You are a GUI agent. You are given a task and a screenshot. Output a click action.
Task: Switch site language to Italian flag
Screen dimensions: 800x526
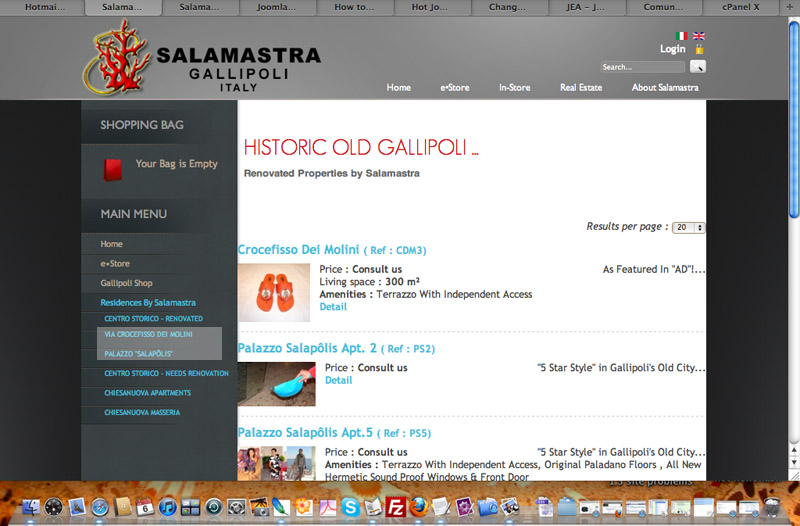[x=681, y=36]
